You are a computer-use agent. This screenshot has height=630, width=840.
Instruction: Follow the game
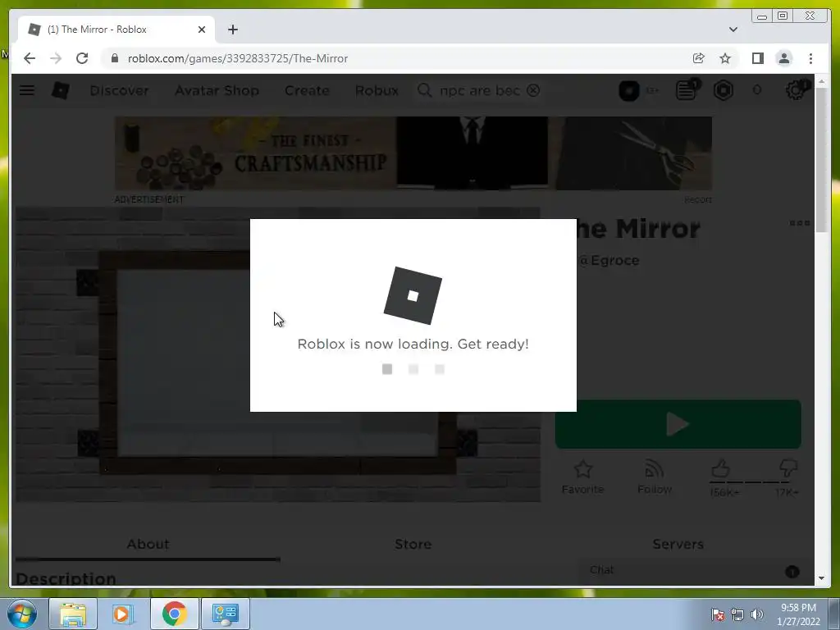coord(655,477)
